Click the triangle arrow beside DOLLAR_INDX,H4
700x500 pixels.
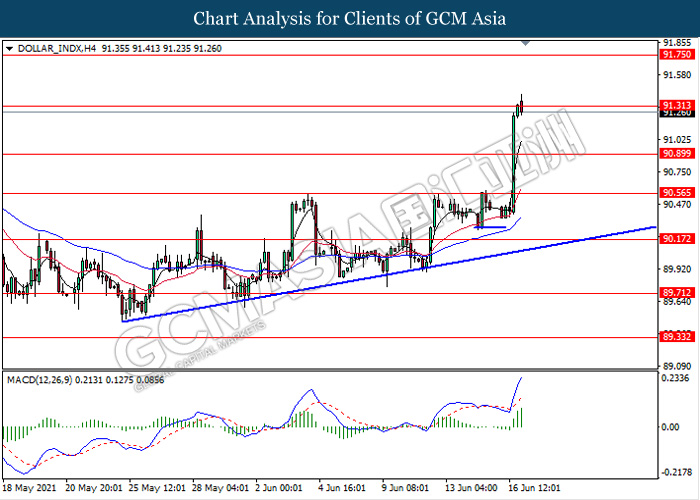pyautogui.click(x=9, y=47)
